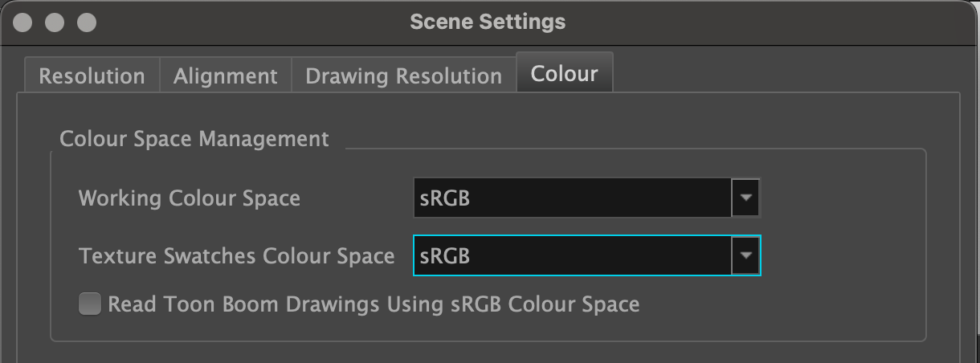Viewport: 980px width, 363px height.
Task: Maximize the Scene Settings window
Action: click(x=86, y=22)
